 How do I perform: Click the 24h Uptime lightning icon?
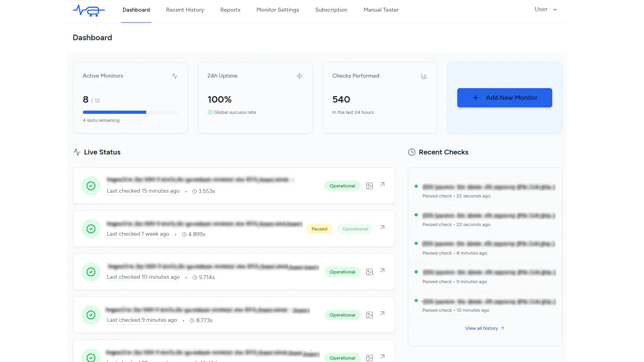coord(299,76)
